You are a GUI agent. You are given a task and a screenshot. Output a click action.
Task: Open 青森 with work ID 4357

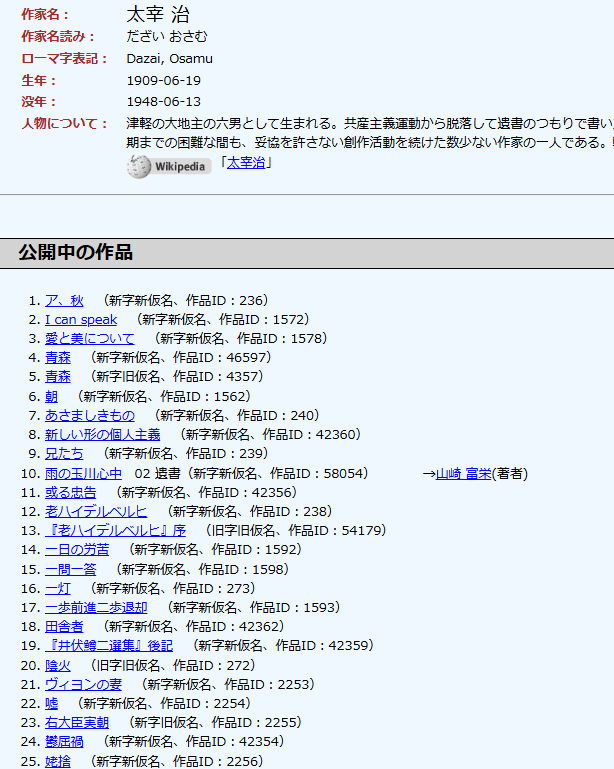pos(58,377)
